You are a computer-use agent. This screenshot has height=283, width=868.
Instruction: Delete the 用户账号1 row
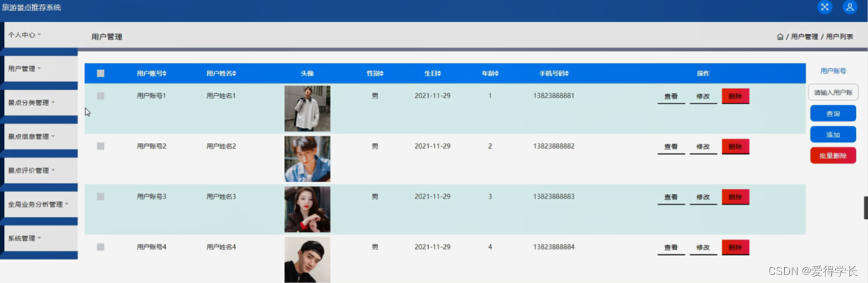click(x=735, y=96)
